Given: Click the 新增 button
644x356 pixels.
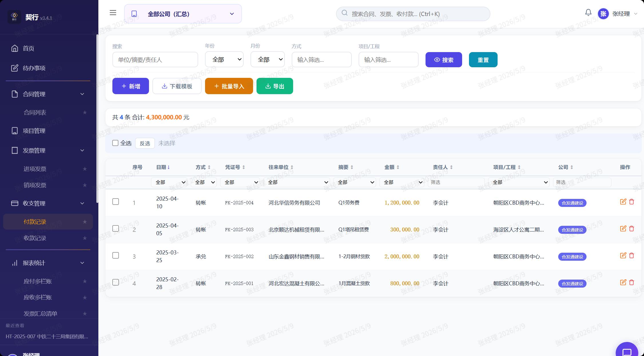Looking at the screenshot, I should pos(130,86).
